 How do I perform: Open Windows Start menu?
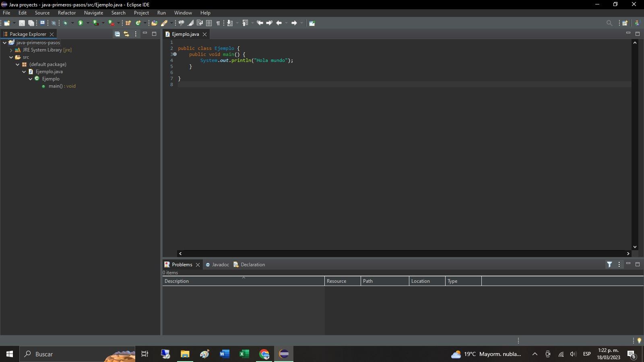click(10, 354)
